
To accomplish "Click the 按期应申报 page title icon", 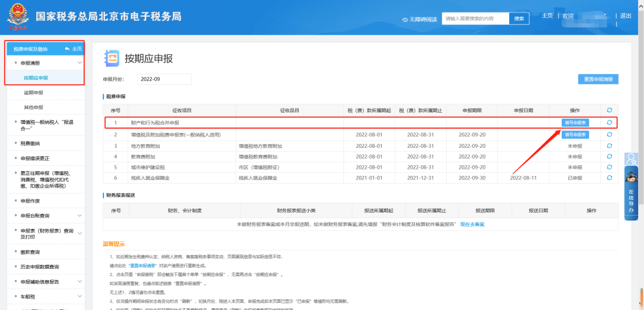I will click(x=112, y=58).
